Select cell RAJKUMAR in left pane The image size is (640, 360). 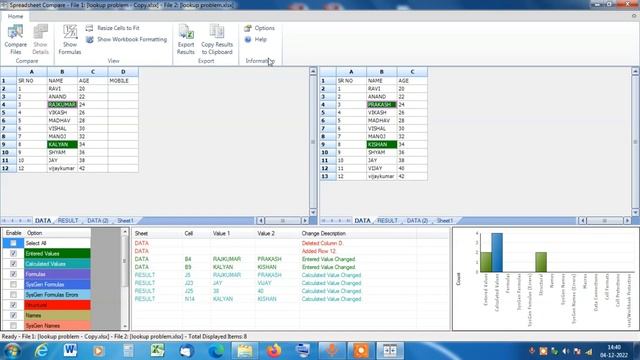click(62, 104)
